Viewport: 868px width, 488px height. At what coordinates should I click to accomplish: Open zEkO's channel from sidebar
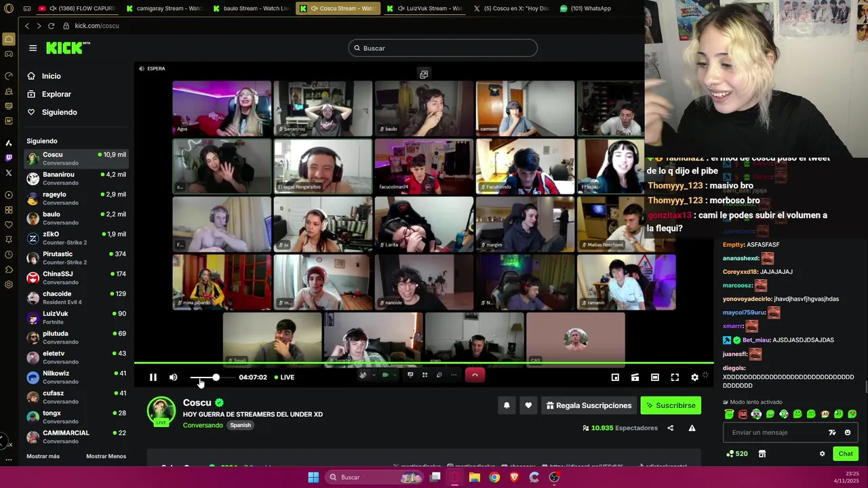(x=76, y=238)
